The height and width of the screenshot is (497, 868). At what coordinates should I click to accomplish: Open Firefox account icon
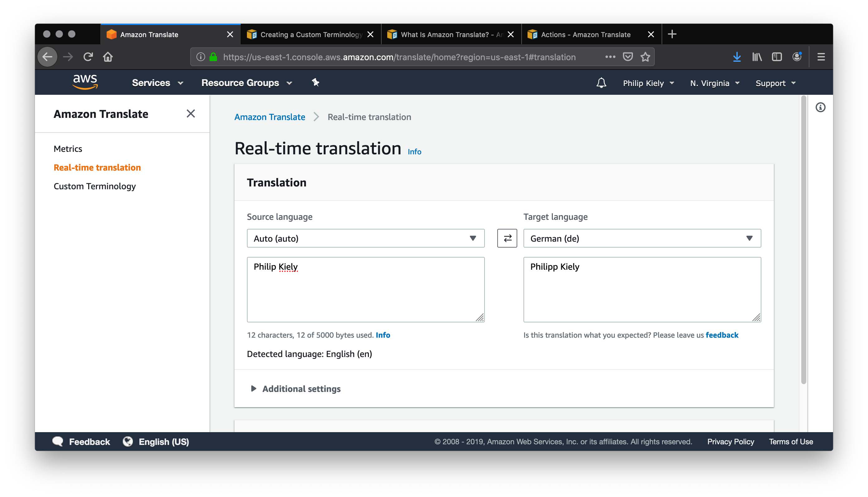point(797,57)
